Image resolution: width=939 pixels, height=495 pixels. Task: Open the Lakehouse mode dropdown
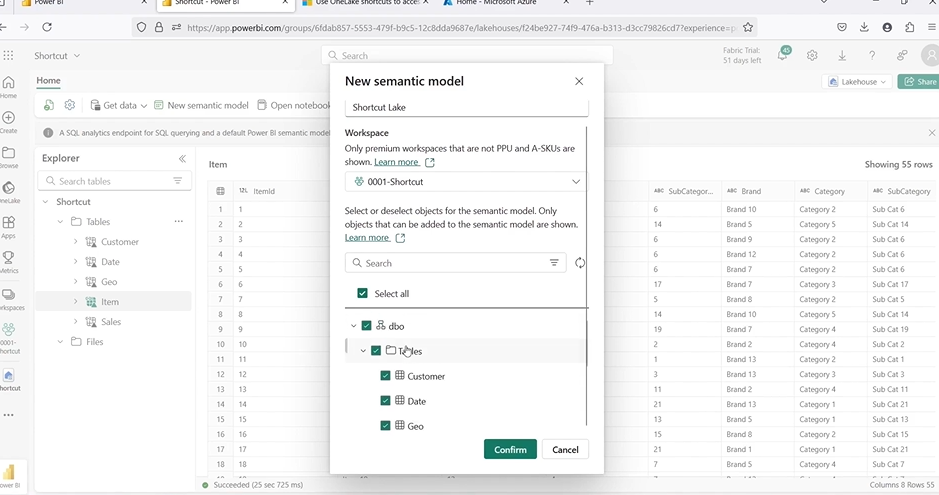pyautogui.click(x=857, y=82)
